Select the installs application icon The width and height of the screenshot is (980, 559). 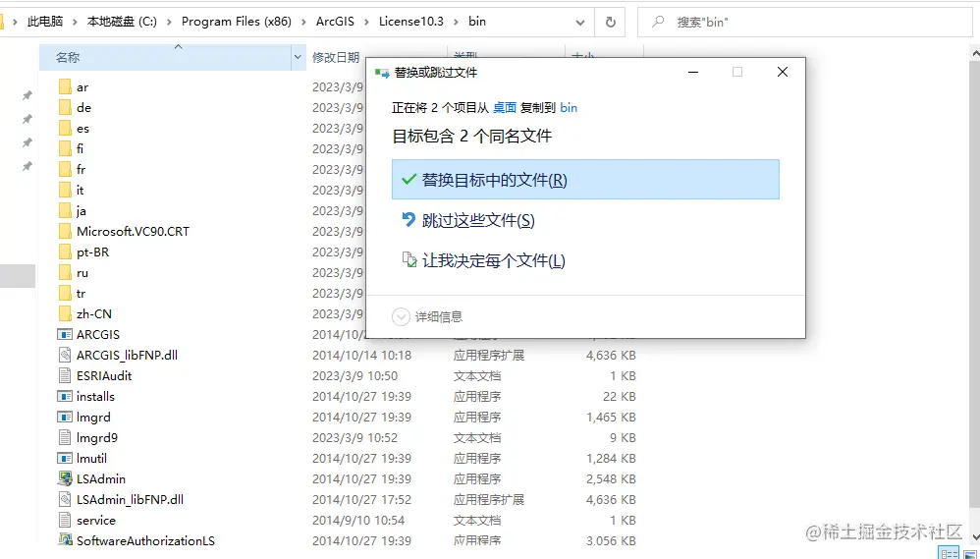click(65, 397)
